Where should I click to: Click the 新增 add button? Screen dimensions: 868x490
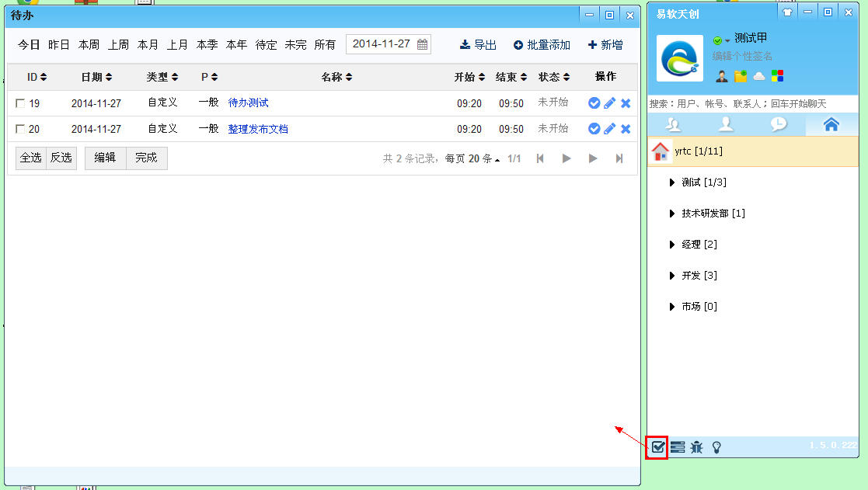pyautogui.click(x=605, y=45)
